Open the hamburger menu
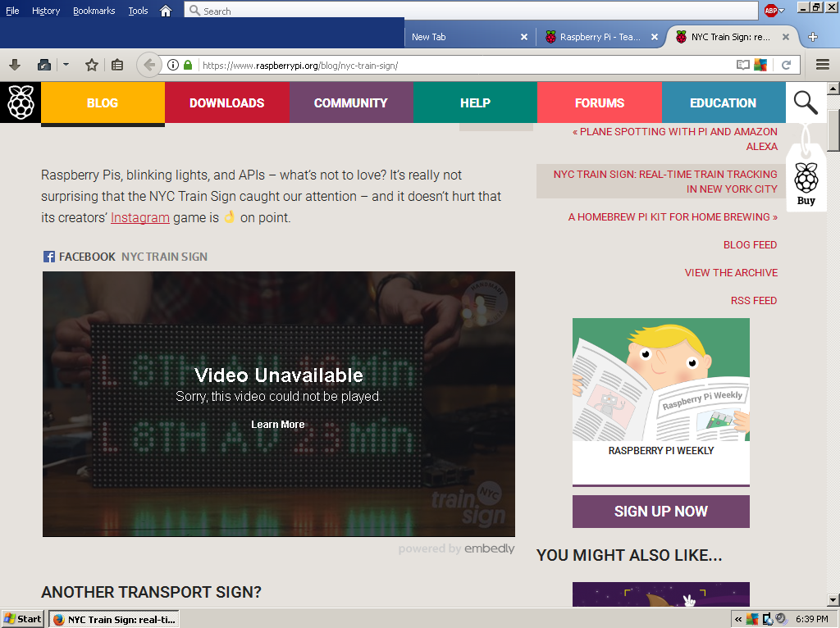Viewport: 840px width, 628px height. point(822,66)
